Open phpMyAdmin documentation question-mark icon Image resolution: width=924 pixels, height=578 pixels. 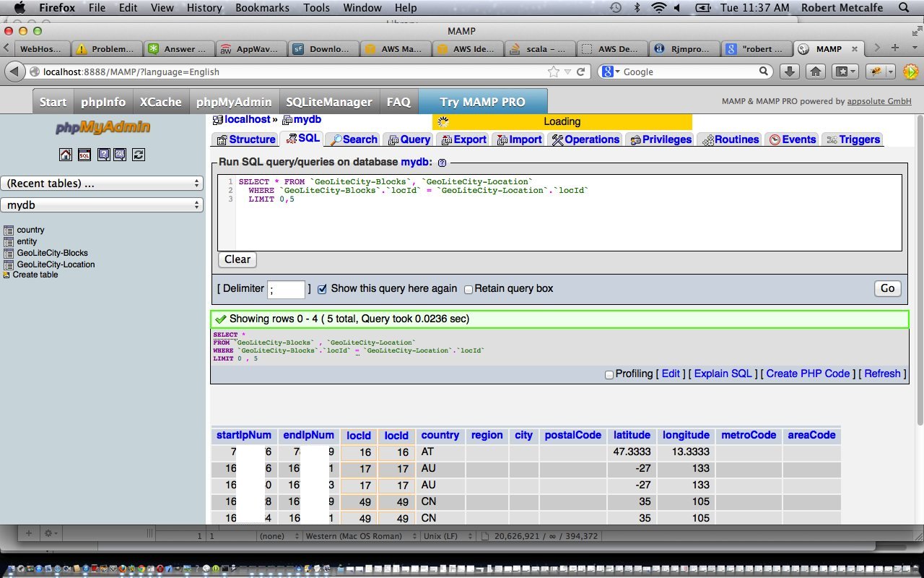tap(103, 155)
